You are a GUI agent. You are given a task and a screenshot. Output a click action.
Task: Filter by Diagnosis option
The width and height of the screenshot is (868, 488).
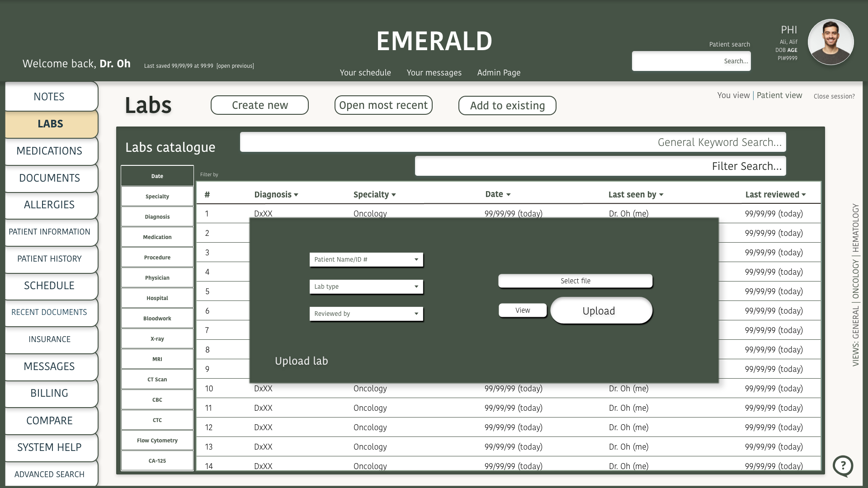click(157, 216)
